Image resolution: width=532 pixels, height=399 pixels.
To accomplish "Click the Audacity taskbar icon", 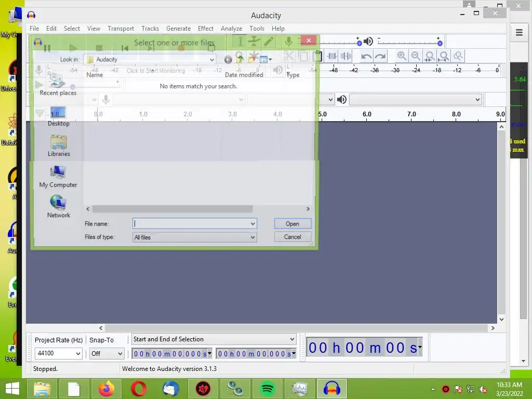I will 331,389.
